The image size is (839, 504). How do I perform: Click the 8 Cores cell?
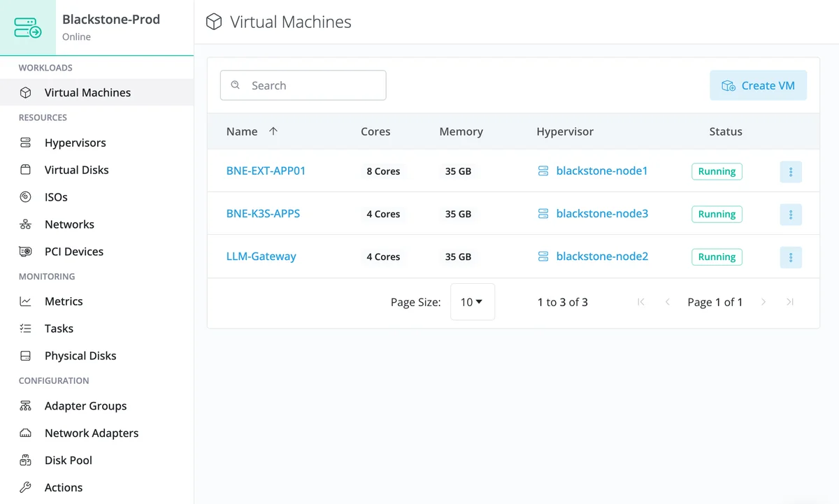point(383,171)
